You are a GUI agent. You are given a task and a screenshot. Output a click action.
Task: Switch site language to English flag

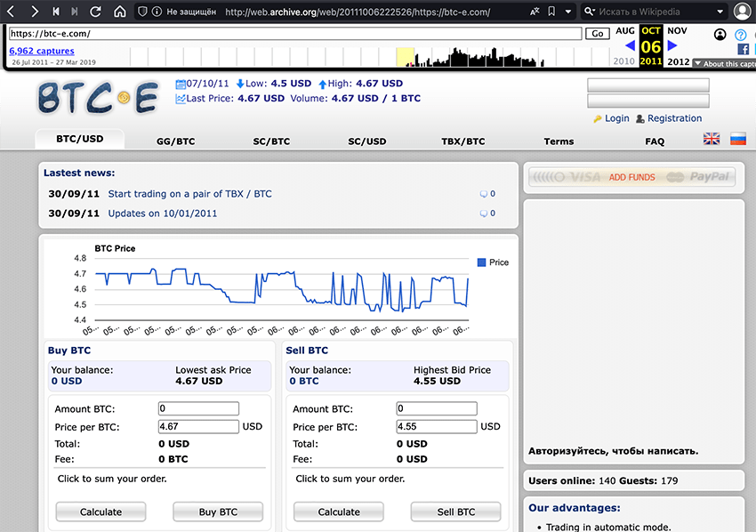pos(712,140)
